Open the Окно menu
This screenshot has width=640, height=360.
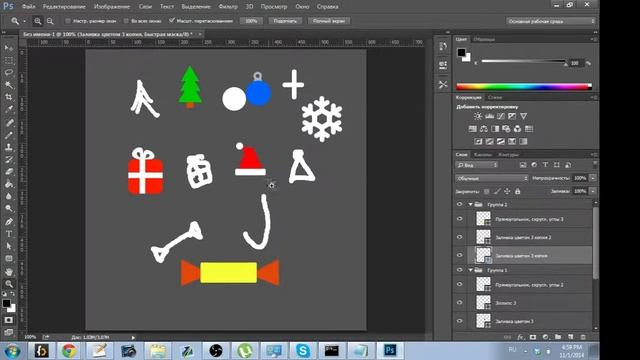(302, 7)
